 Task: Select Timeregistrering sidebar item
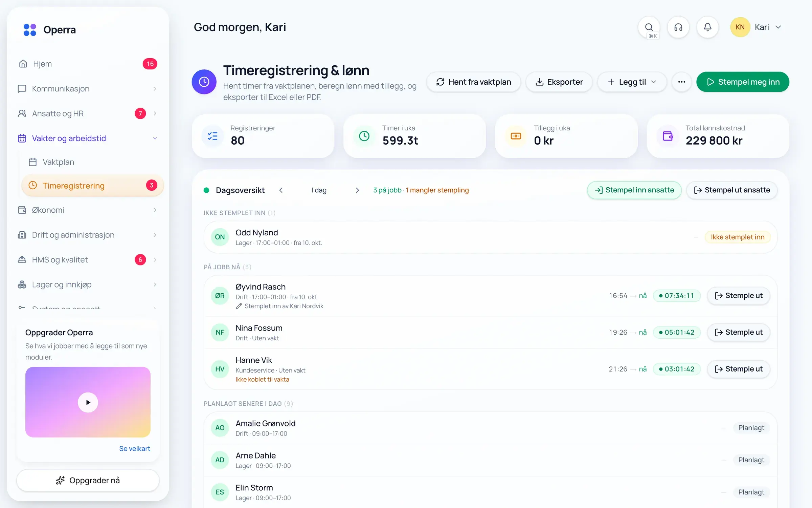[x=92, y=186]
